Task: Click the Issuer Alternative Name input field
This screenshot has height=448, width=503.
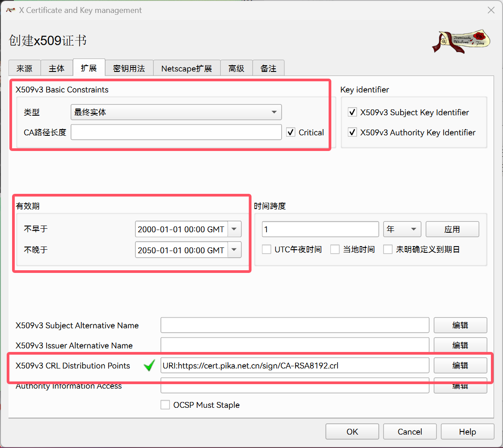Action: click(x=295, y=345)
